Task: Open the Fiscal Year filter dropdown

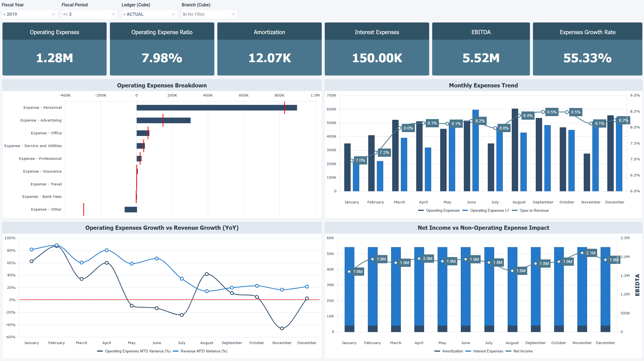Action: (30, 14)
